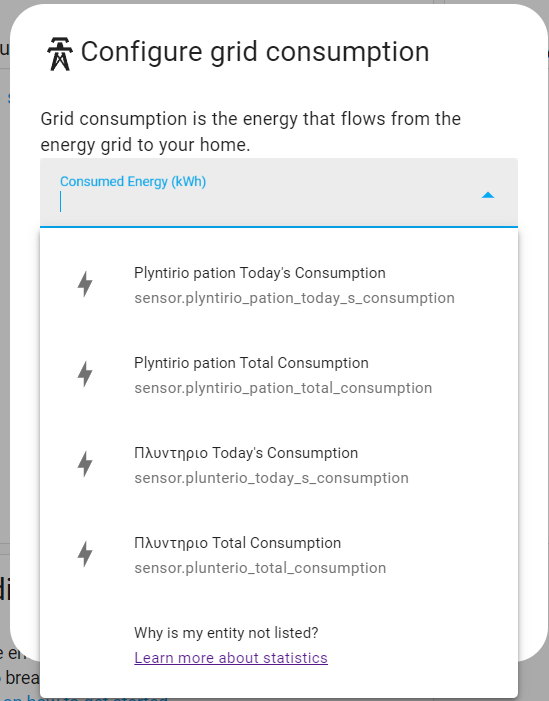
Task: Click the lightning bolt icon for Plyntirio pation Today's Consumption
Action: pyautogui.click(x=85, y=284)
